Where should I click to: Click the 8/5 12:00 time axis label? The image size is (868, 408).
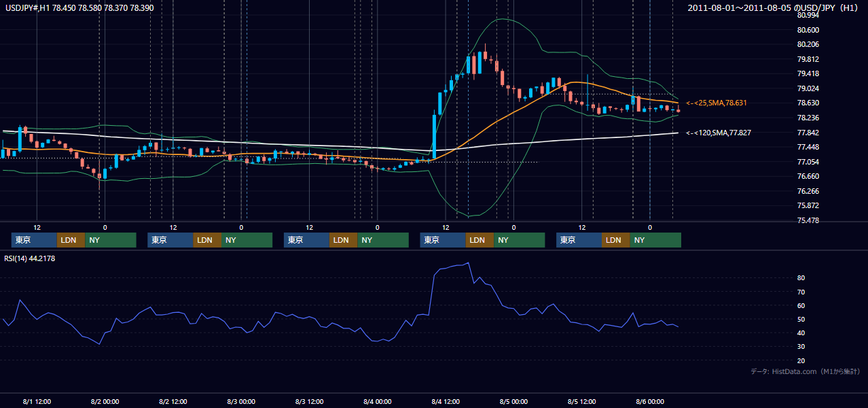point(581,401)
